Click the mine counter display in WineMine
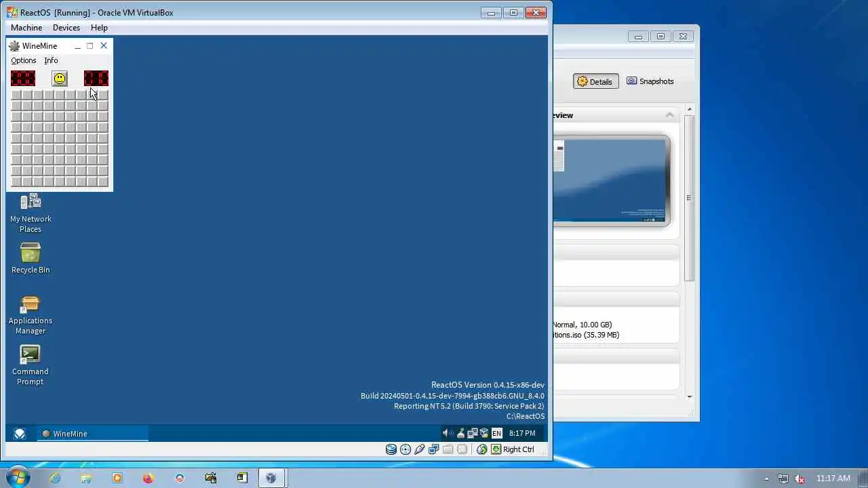 (23, 79)
